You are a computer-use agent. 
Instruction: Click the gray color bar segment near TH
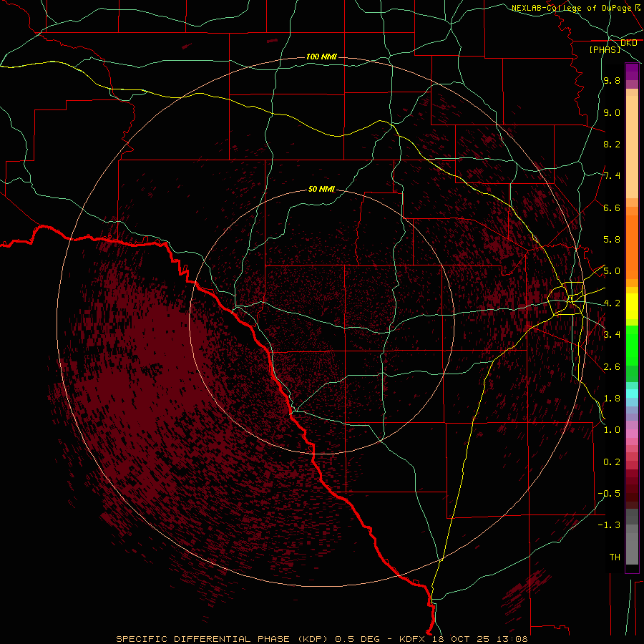tap(632, 548)
